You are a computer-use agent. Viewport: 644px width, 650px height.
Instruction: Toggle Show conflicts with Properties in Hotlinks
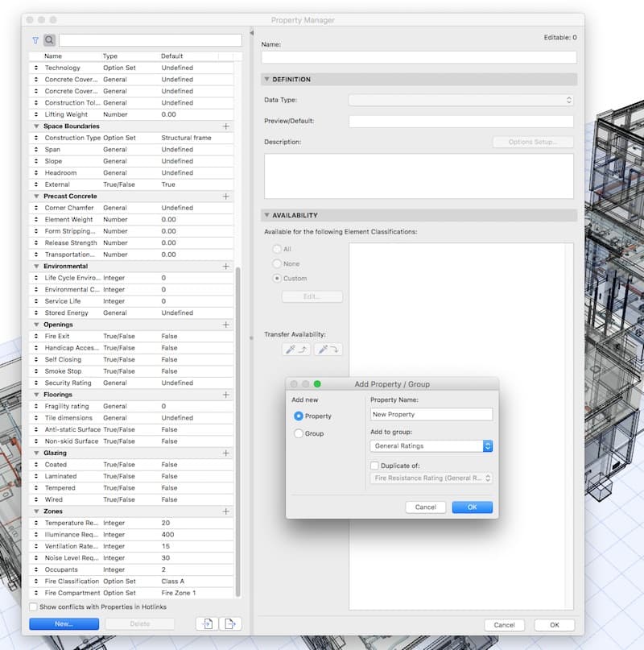tap(33, 607)
